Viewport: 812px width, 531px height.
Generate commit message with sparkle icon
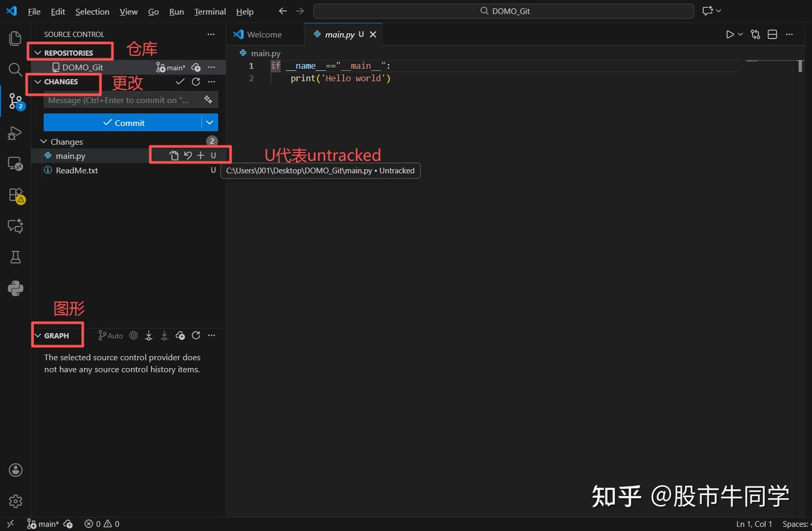[x=208, y=100]
